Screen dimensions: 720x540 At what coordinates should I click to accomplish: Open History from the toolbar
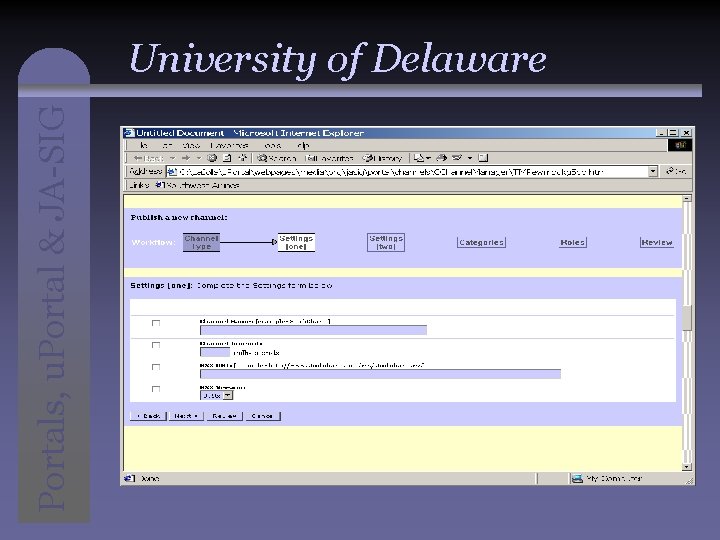tap(382, 158)
